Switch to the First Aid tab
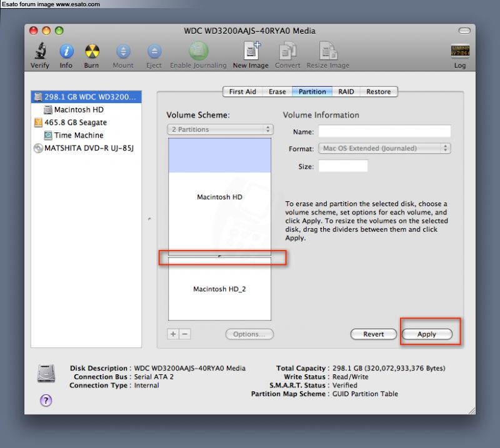 click(x=242, y=92)
